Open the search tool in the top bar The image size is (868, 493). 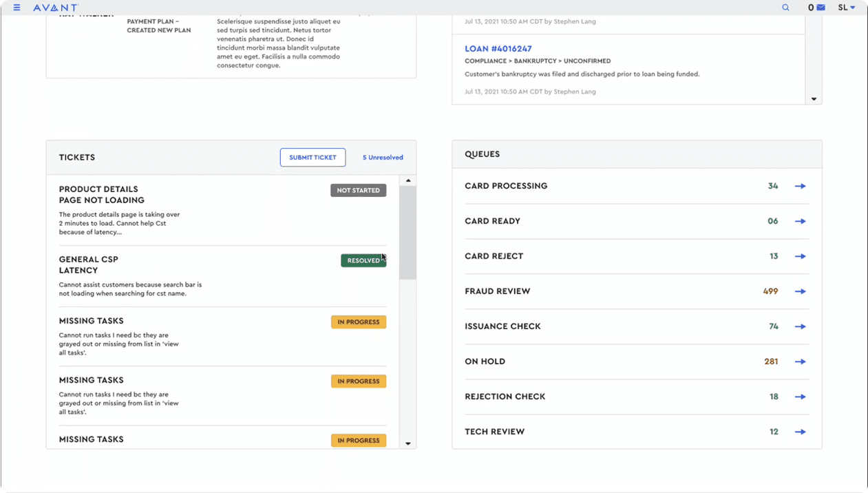coord(785,7)
